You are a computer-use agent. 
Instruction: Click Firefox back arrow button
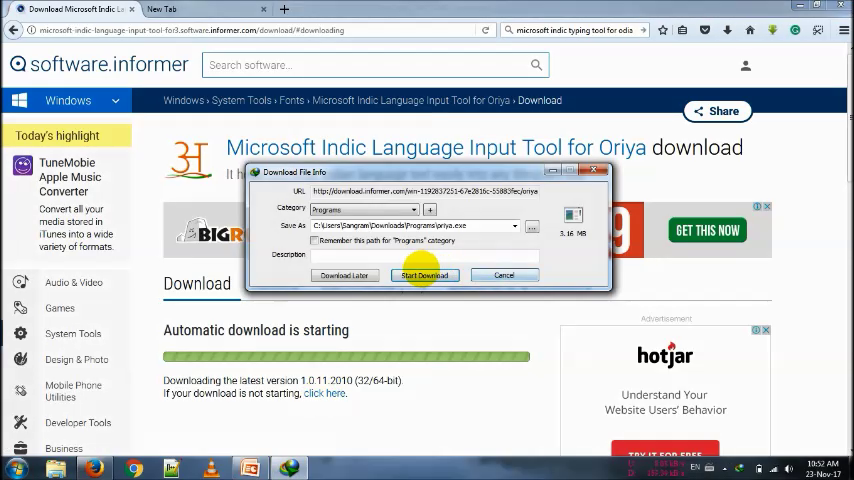pos(13,30)
